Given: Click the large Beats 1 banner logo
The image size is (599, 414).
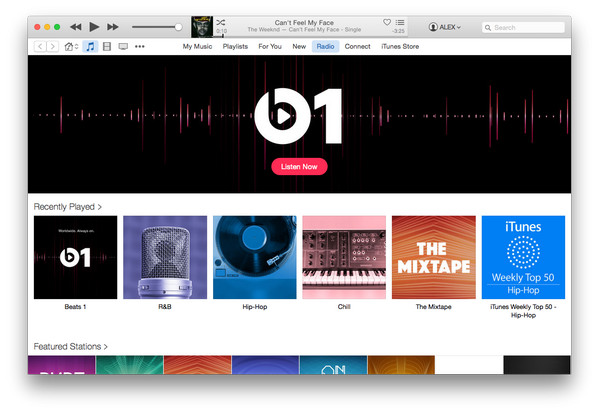Looking at the screenshot, I should coord(298,116).
